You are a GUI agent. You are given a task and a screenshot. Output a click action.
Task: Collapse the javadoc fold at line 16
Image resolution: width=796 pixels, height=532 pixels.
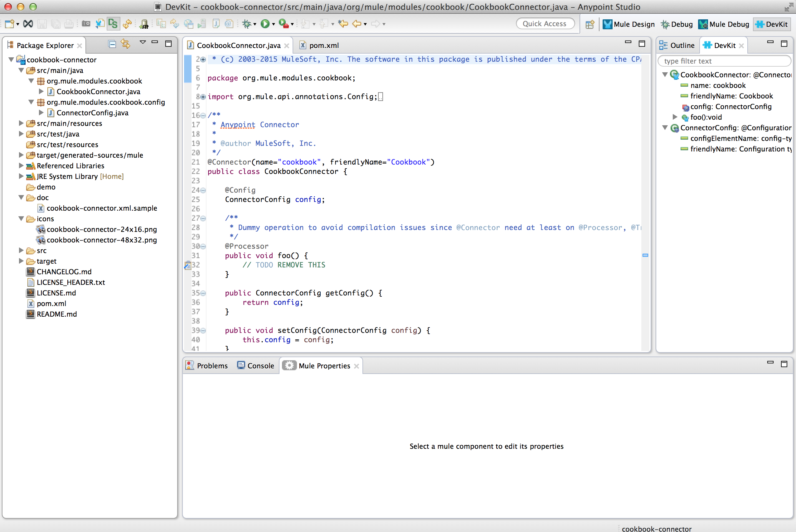pyautogui.click(x=203, y=115)
